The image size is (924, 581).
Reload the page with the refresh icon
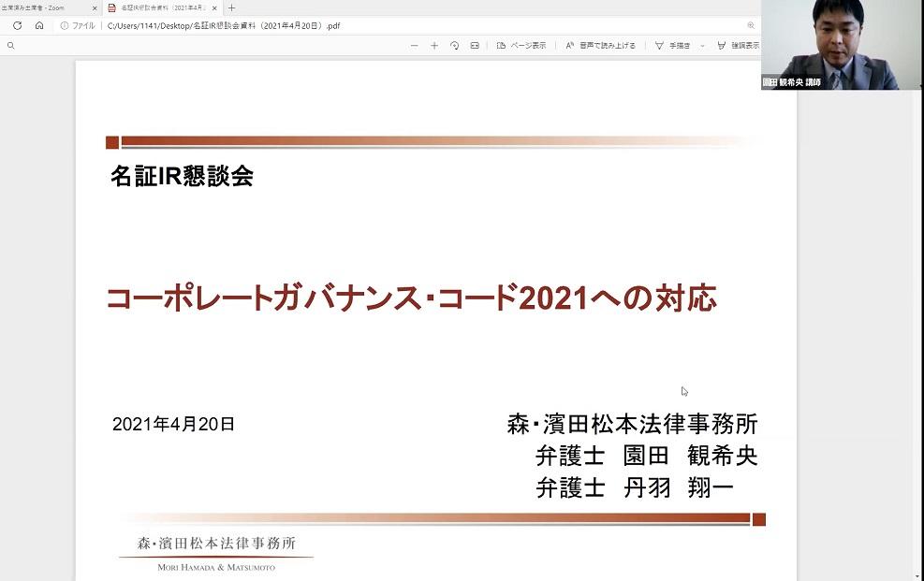(x=17, y=25)
